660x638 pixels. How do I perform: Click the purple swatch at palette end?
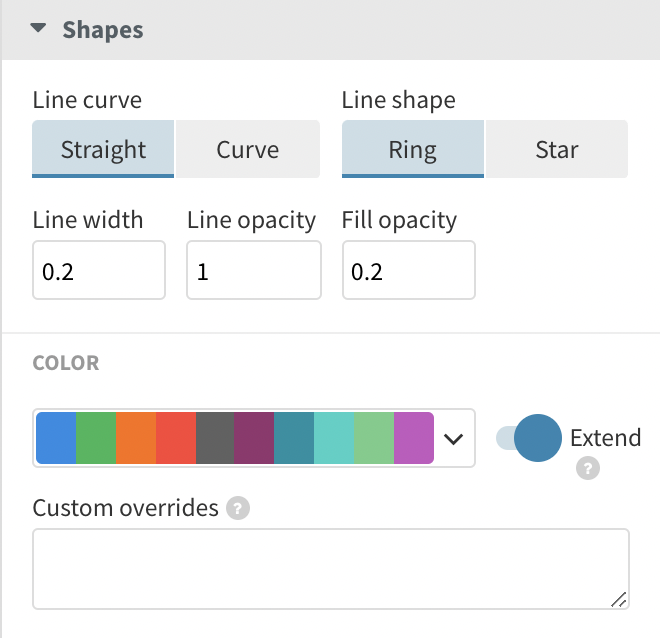(414, 438)
